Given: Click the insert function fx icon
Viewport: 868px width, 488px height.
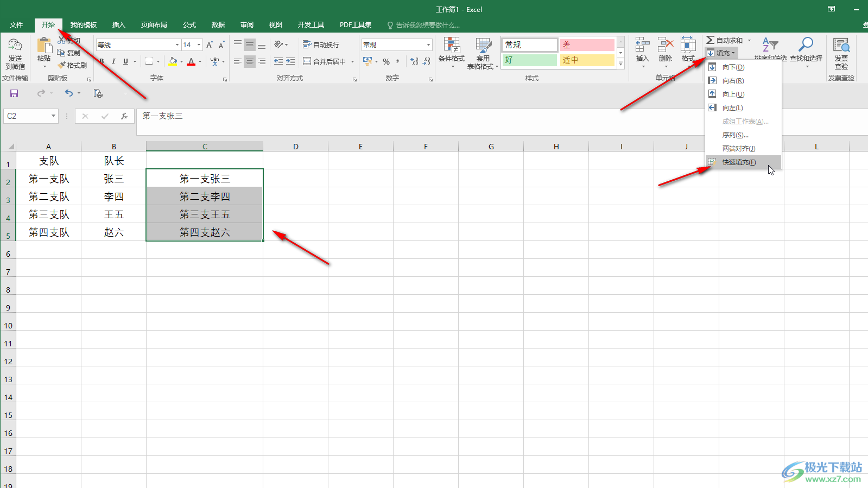Looking at the screenshot, I should 124,116.
